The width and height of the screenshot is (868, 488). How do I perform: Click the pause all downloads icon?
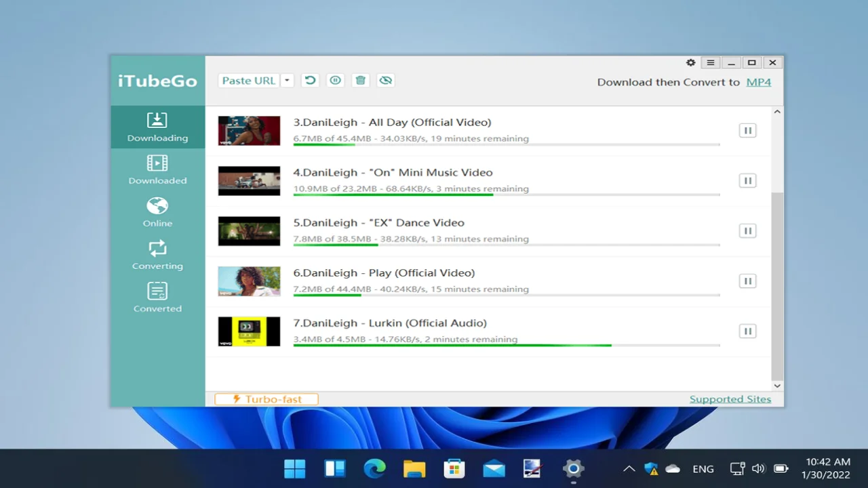(335, 81)
